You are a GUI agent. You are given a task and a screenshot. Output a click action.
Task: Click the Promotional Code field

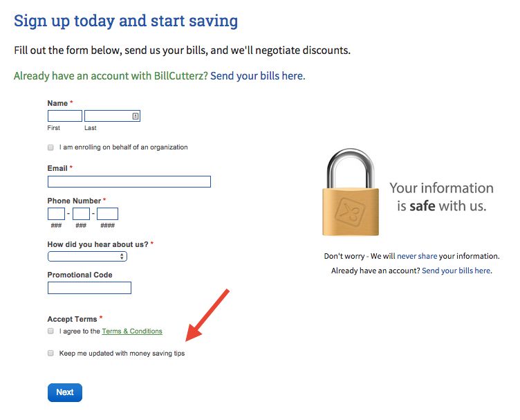[x=89, y=288]
